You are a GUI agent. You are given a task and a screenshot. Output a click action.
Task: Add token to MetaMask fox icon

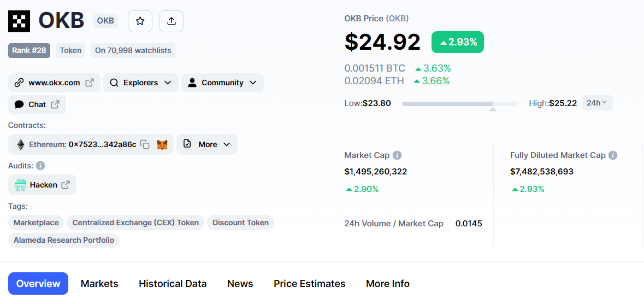pos(163,144)
